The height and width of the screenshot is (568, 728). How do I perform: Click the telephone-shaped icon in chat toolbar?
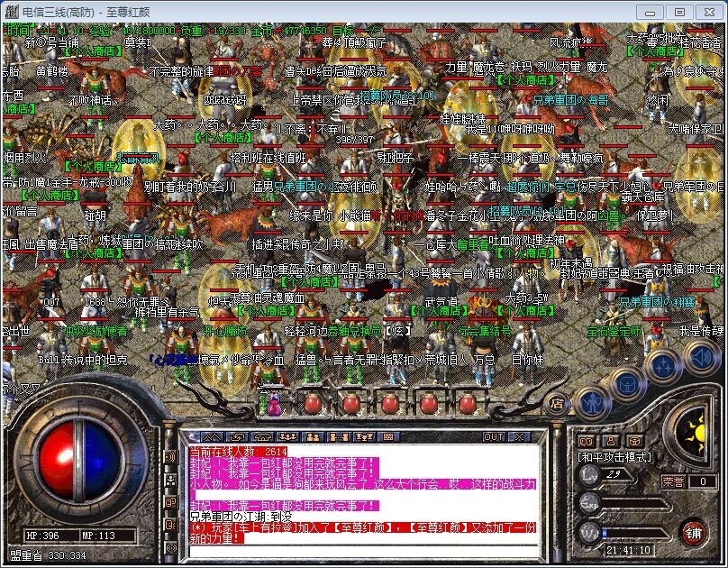263,437
